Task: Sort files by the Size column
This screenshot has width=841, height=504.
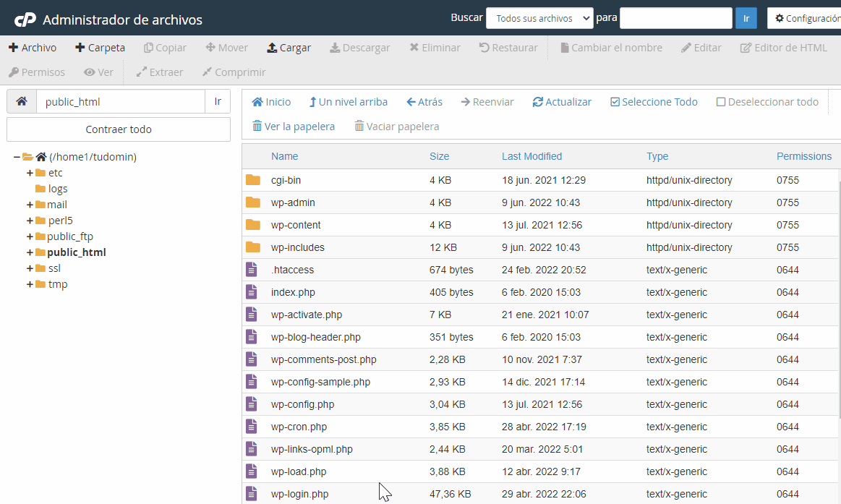Action: click(x=439, y=157)
